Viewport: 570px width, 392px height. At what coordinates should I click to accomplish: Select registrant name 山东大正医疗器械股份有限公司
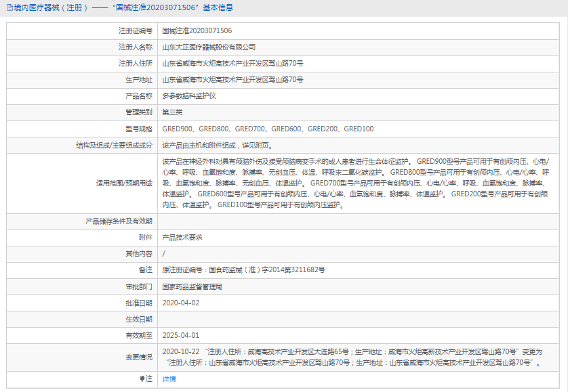pyautogui.click(x=209, y=47)
